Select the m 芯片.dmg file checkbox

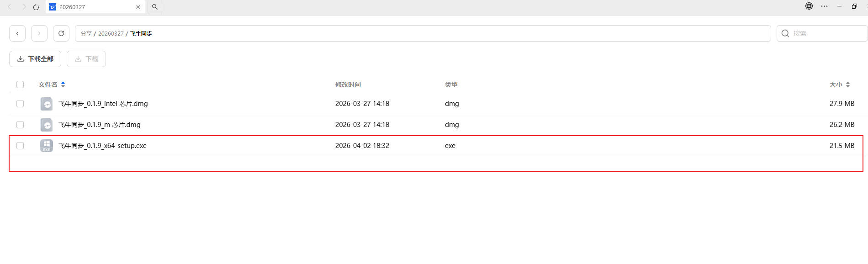pos(20,125)
